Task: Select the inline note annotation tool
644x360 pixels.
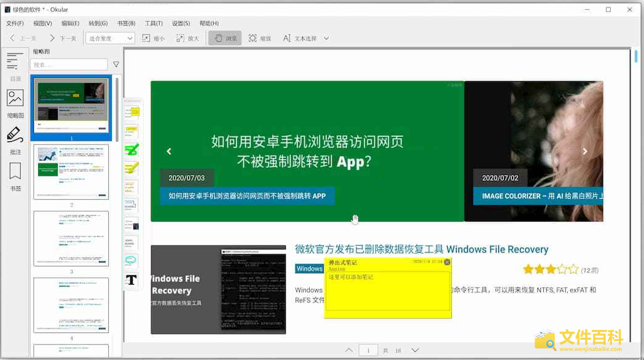Action: (132, 131)
